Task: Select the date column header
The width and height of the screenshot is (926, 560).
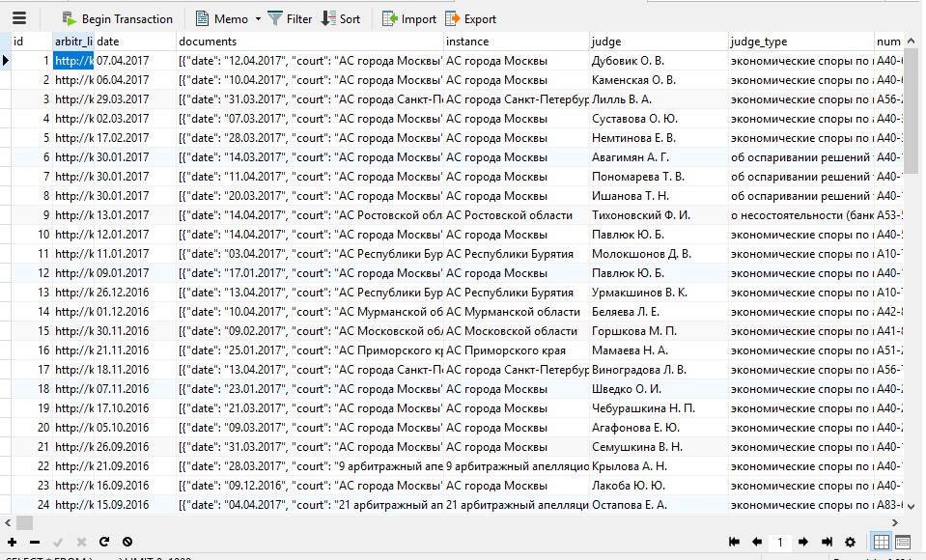Action: click(x=134, y=42)
